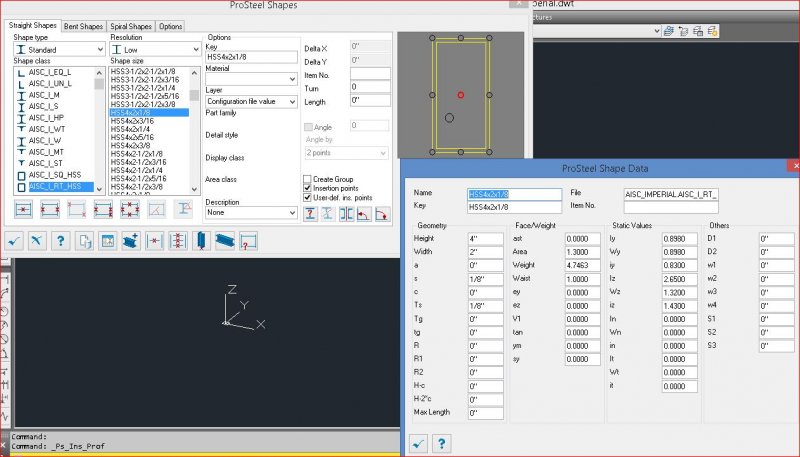Viewport: 800px width, 457px height.
Task: Enable the Create Group checkbox
Action: 307,179
